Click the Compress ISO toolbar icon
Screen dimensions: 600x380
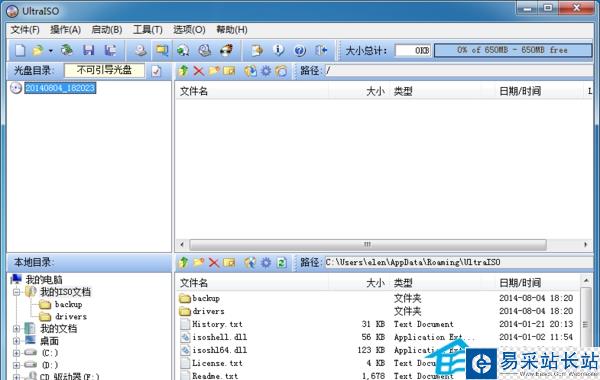pos(161,50)
